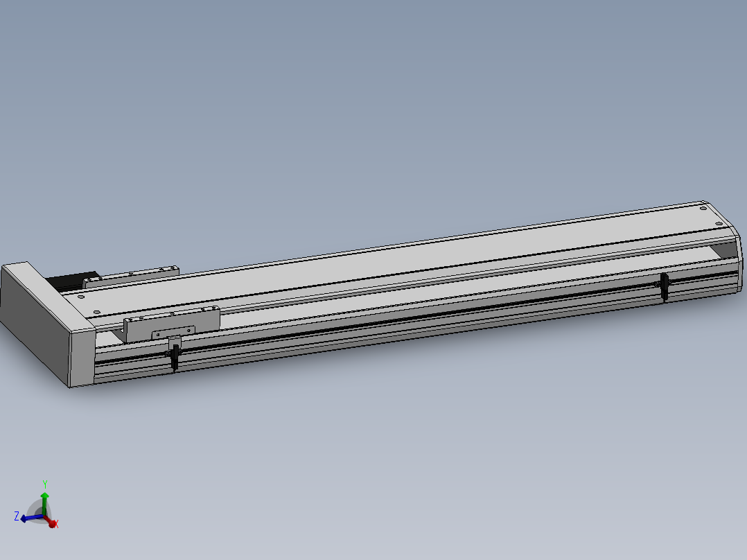
Task: Select the rear bracket plate near motor
Action: (131, 277)
